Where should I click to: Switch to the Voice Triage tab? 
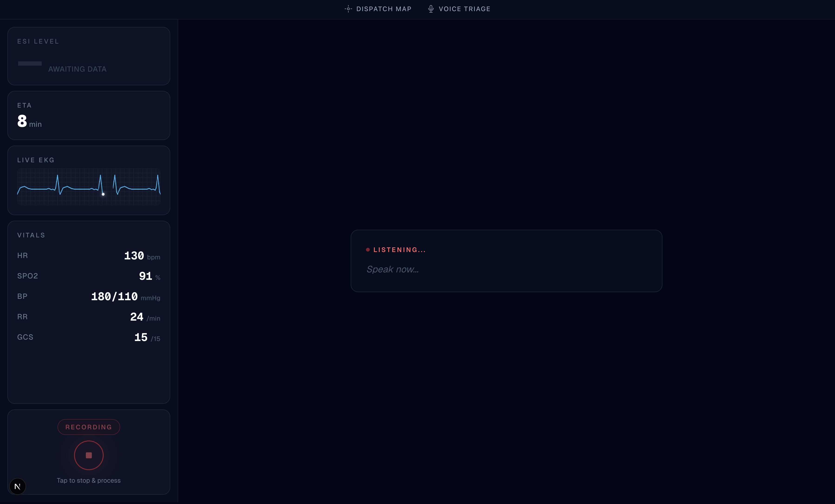[x=464, y=9]
